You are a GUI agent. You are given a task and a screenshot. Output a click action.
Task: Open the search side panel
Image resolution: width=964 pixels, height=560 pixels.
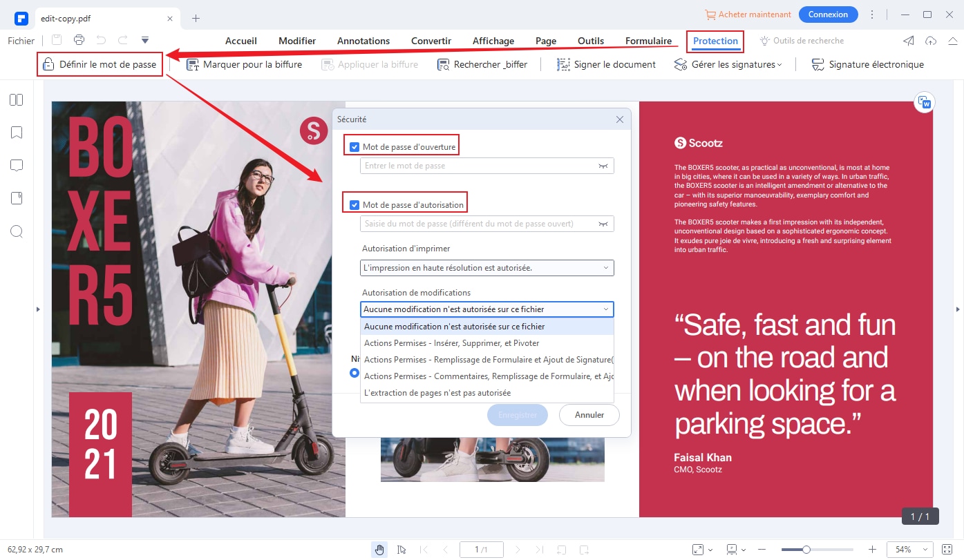coord(17,231)
